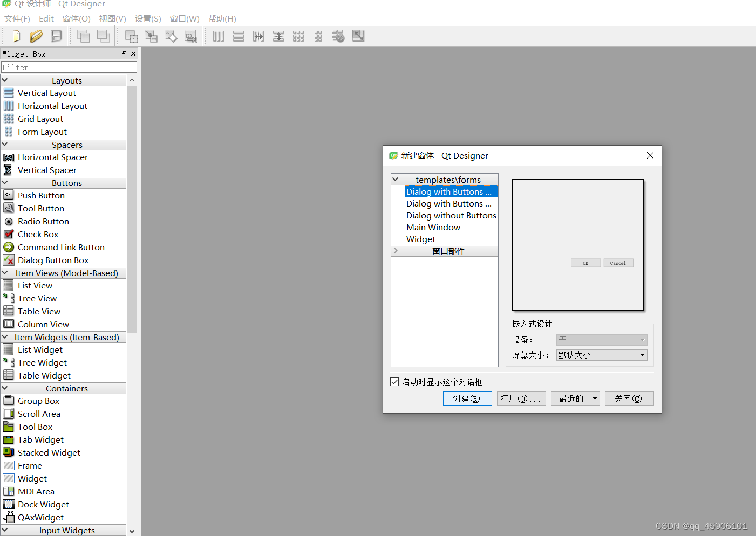
Task: Click the Save form toolbar icon
Action: pos(56,36)
